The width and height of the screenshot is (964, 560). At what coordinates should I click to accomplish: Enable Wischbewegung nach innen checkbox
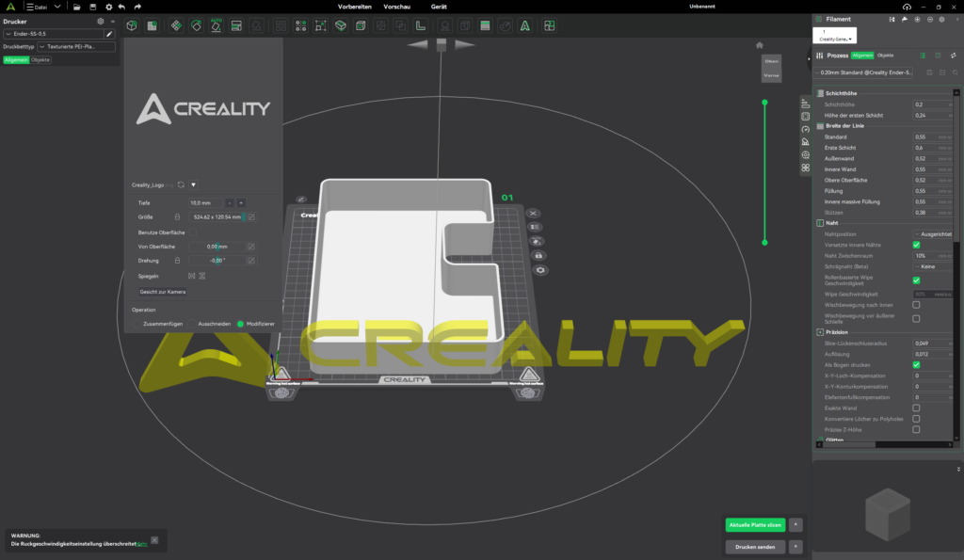[916, 305]
